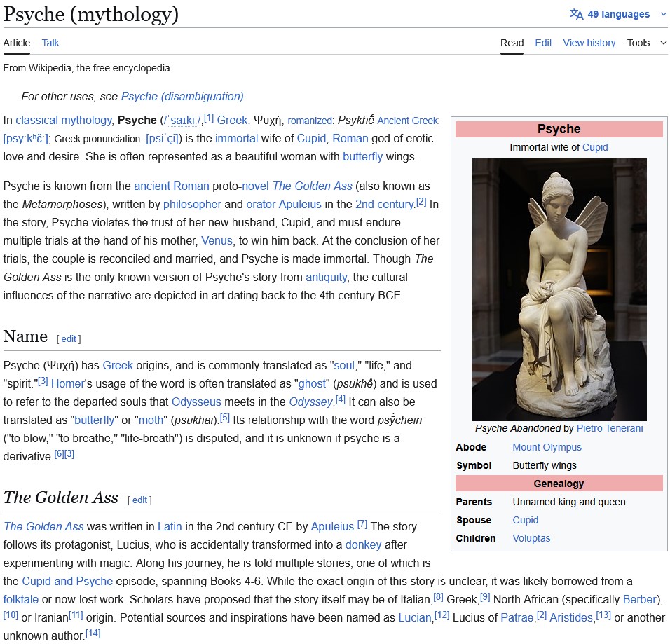The image size is (670, 644).
Task: Open the Edit tab
Action: pyautogui.click(x=543, y=43)
